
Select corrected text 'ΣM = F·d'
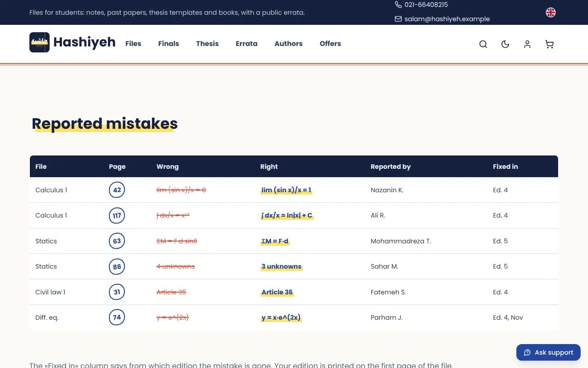(275, 241)
